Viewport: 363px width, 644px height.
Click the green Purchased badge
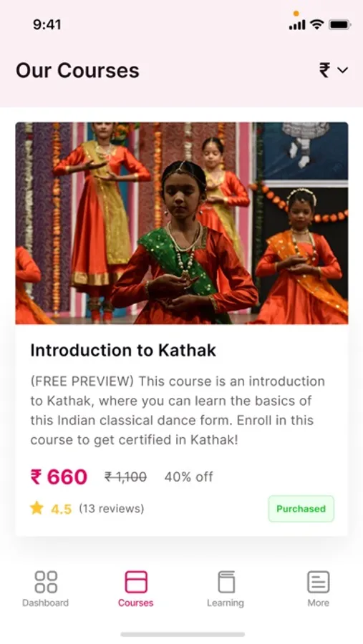(x=301, y=509)
